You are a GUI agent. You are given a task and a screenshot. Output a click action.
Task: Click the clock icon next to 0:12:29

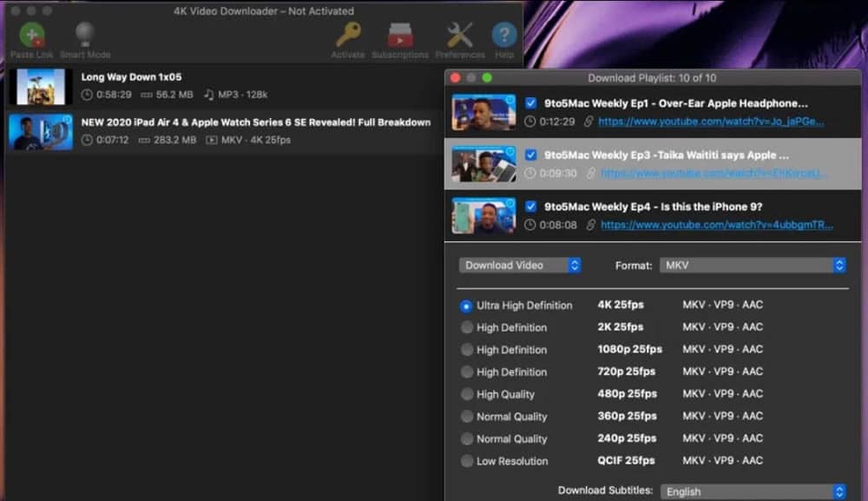coord(529,122)
